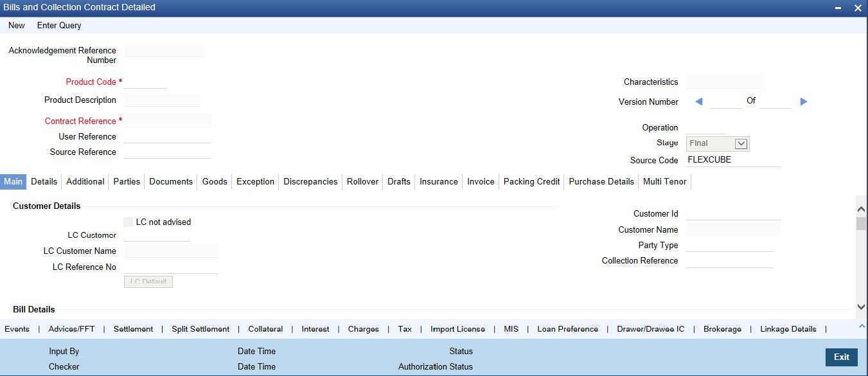Open the Goods tab
The image size is (868, 376).
pos(215,181)
